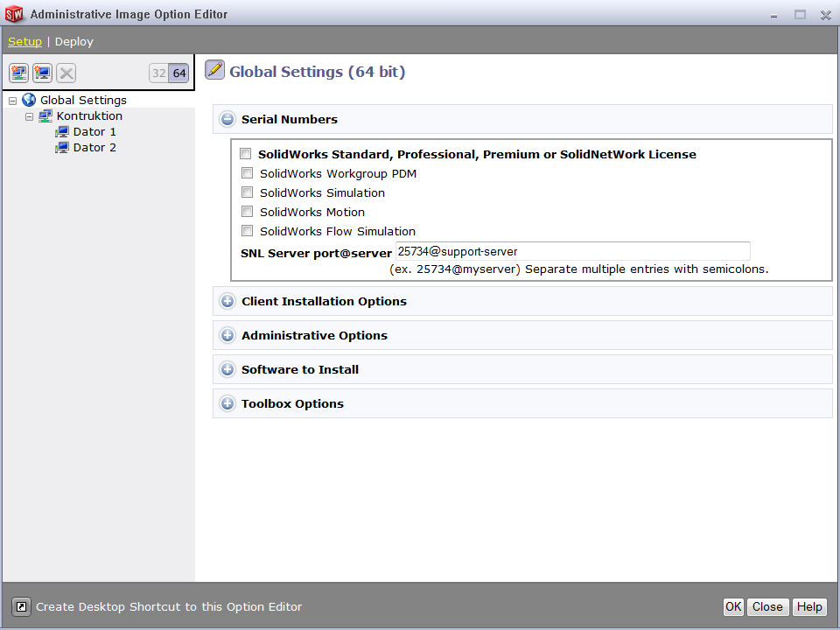Expand the Software to Install section
The image size is (840, 630).
[x=227, y=369]
